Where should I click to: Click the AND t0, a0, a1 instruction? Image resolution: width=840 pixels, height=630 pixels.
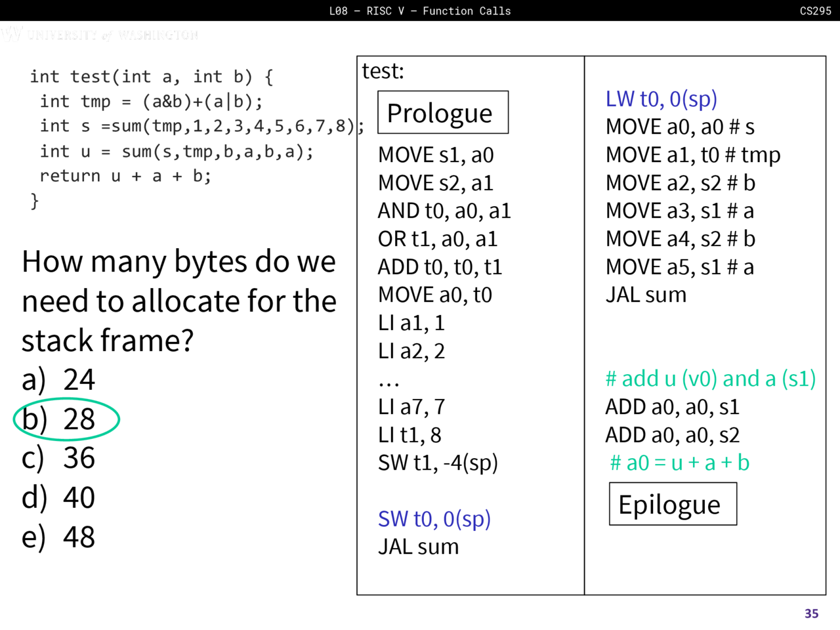point(444,211)
